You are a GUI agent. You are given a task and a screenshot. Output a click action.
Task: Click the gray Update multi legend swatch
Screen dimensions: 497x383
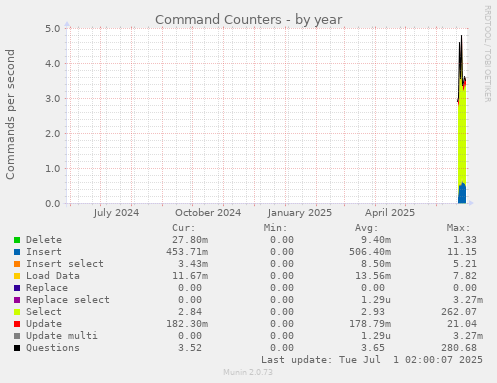(17, 336)
